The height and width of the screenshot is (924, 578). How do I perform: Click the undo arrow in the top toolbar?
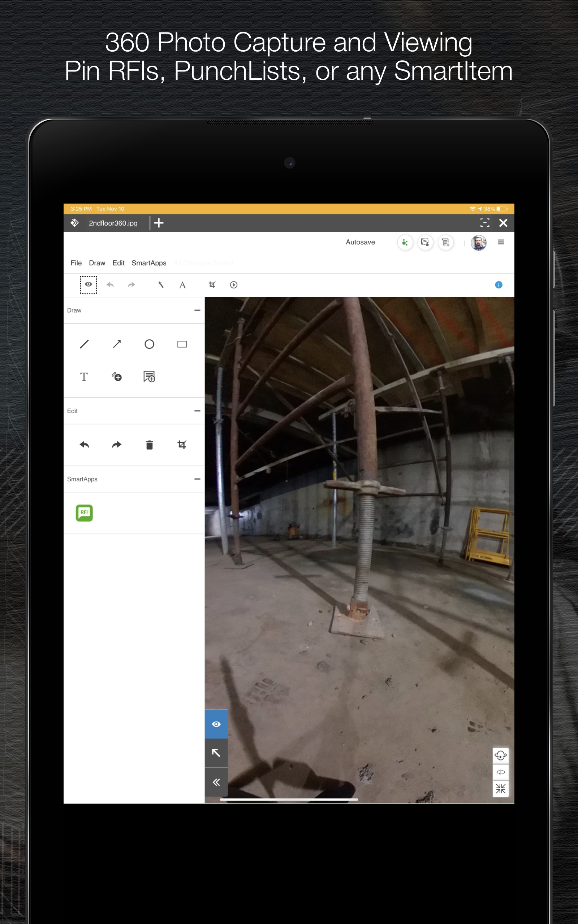click(x=110, y=285)
